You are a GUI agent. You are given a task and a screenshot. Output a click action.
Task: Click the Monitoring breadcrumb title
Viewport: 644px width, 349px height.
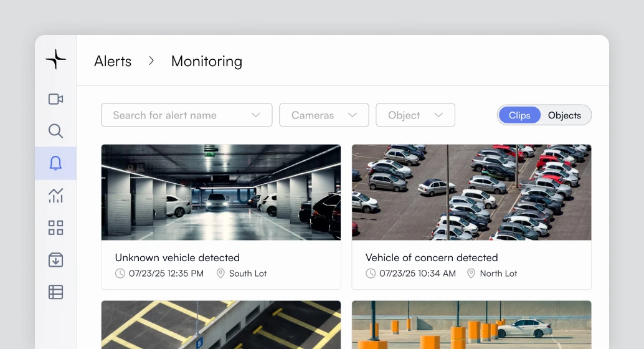click(207, 61)
